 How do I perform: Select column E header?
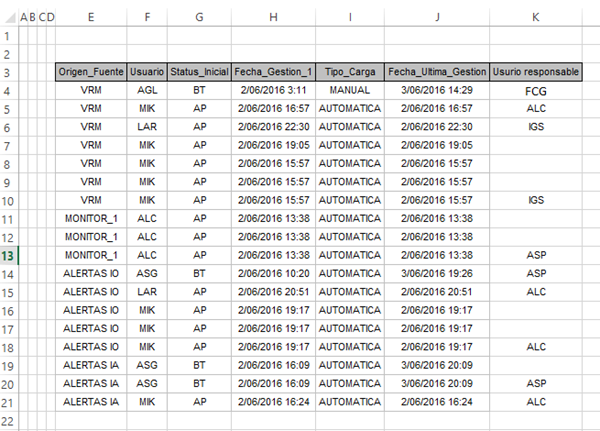click(91, 17)
